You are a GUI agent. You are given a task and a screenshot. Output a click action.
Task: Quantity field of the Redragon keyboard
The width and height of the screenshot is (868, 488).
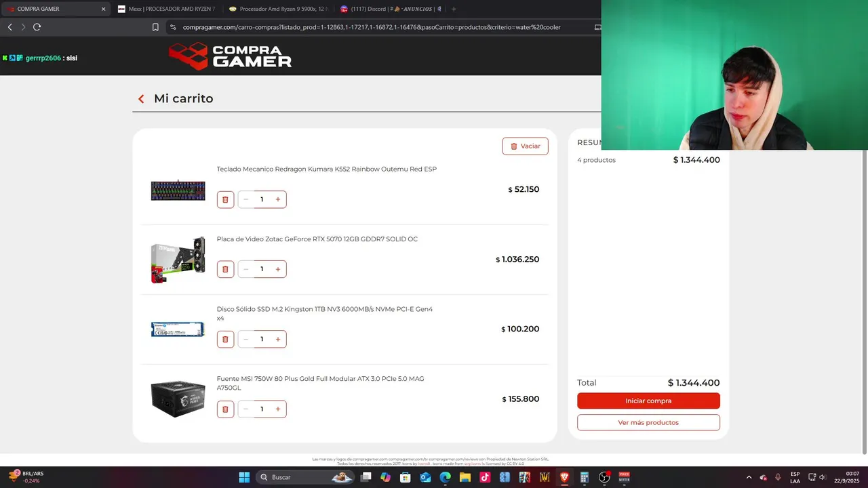pos(262,199)
